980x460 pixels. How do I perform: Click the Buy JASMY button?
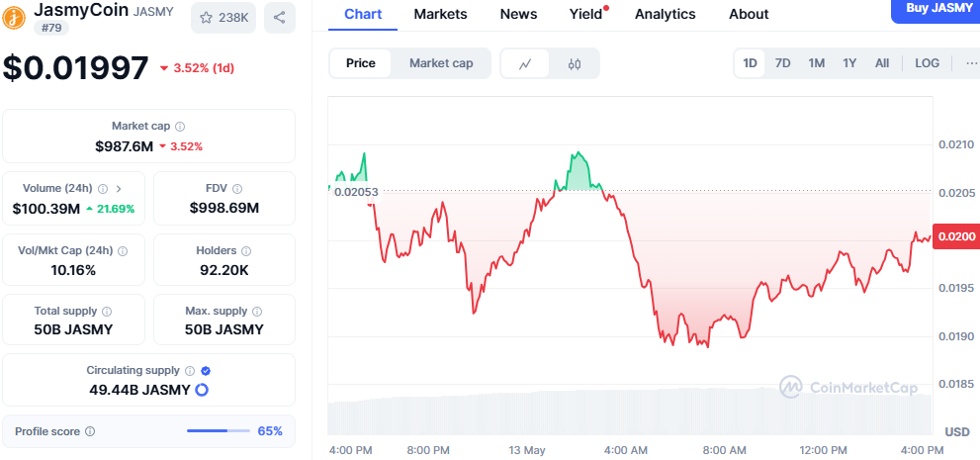click(x=935, y=8)
